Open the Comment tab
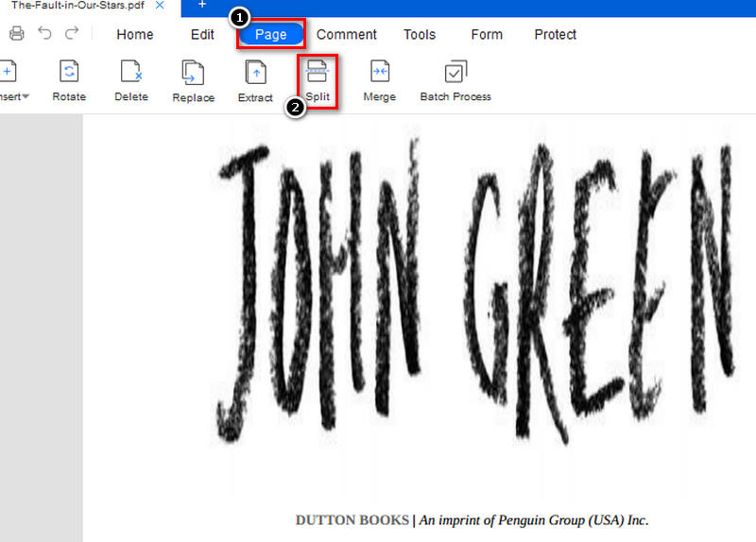 [x=346, y=35]
